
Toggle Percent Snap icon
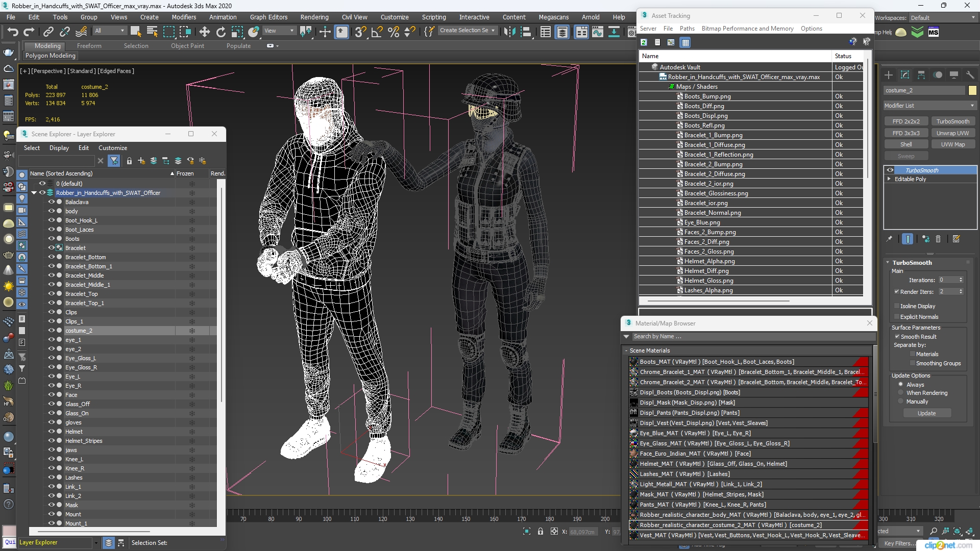pos(393,32)
